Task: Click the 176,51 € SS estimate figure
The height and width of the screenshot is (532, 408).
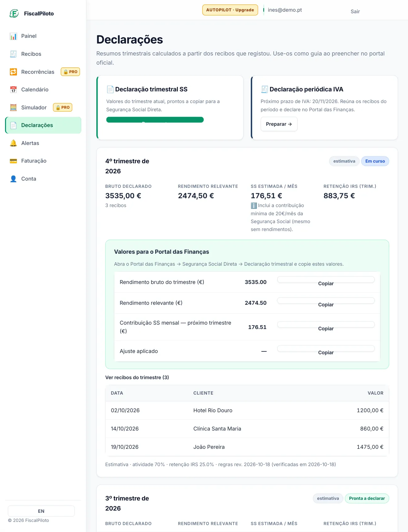Action: pyautogui.click(x=266, y=196)
